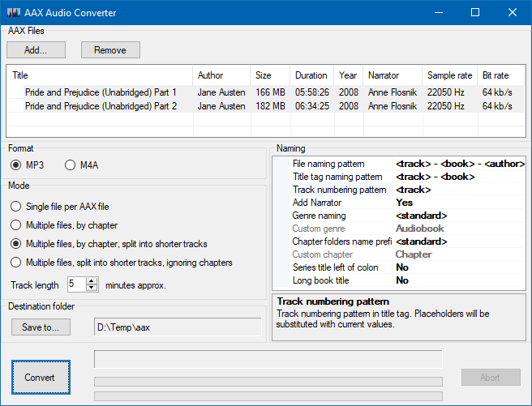532x406 pixels.
Task: Click the Remove button
Action: (x=110, y=50)
